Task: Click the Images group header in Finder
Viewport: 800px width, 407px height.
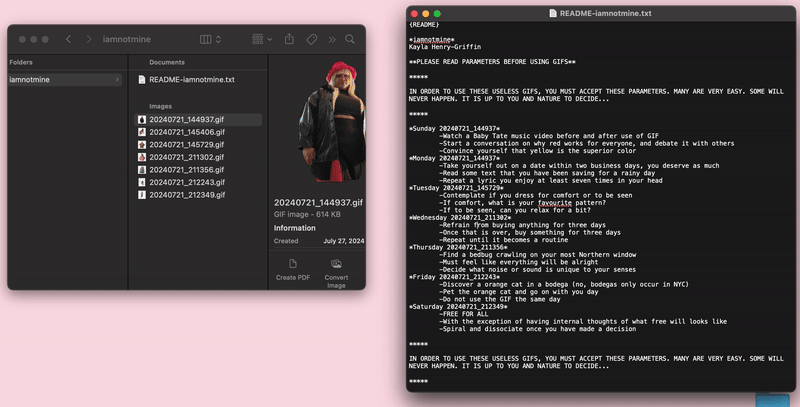Action: (x=160, y=106)
